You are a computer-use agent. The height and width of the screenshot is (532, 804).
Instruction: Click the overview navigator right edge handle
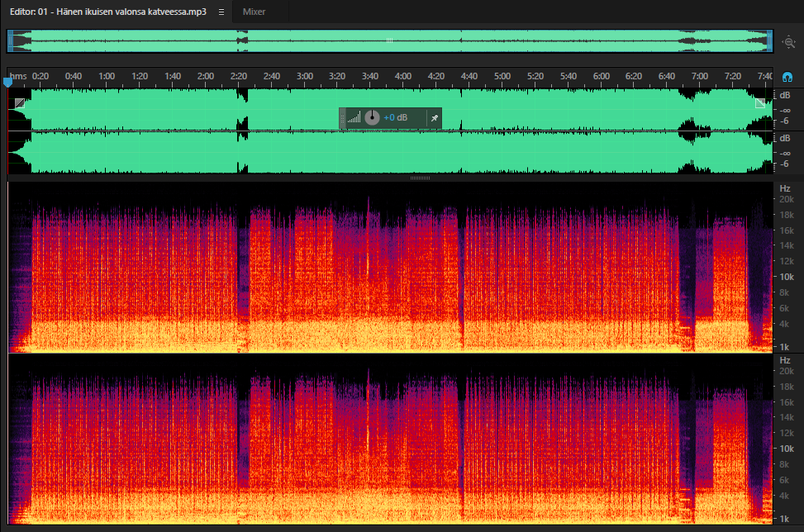click(769, 41)
